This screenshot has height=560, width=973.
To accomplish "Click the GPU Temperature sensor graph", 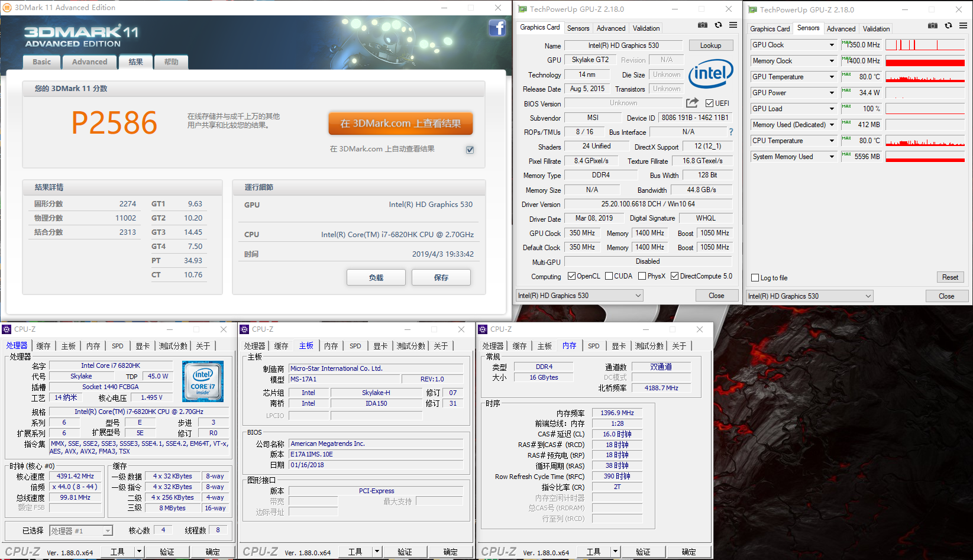I will 925,77.
